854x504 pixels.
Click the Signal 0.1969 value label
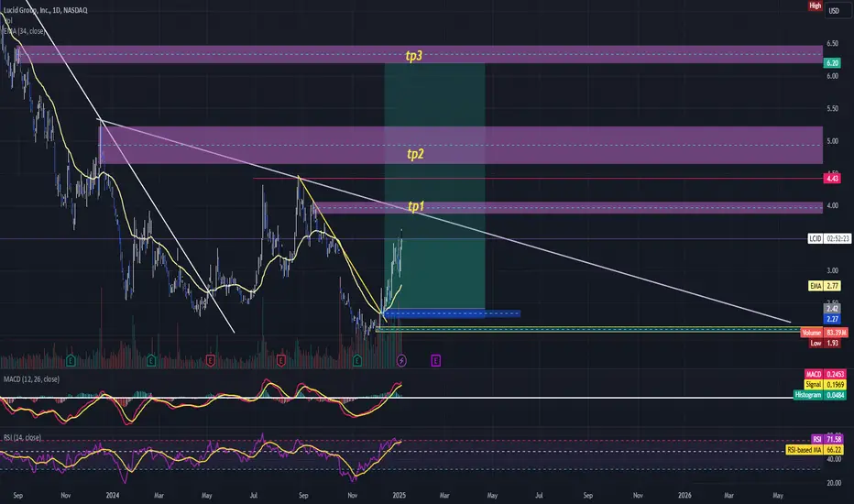(x=825, y=385)
